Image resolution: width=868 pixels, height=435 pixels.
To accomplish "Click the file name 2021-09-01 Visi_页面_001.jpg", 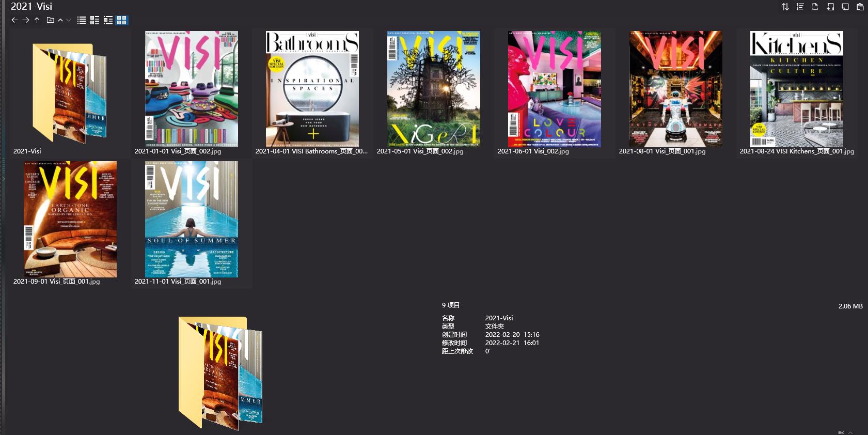I will (56, 282).
